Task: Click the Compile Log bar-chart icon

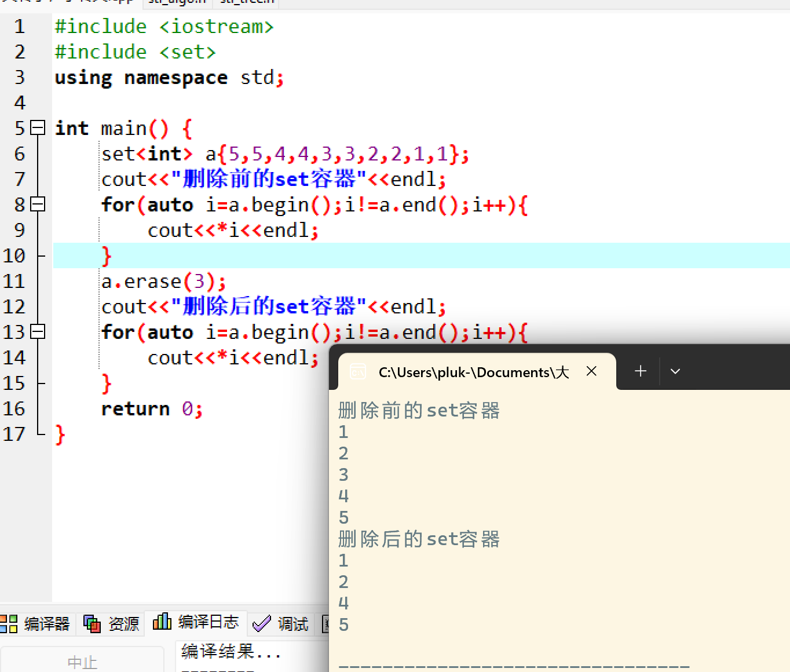Action: tap(162, 622)
